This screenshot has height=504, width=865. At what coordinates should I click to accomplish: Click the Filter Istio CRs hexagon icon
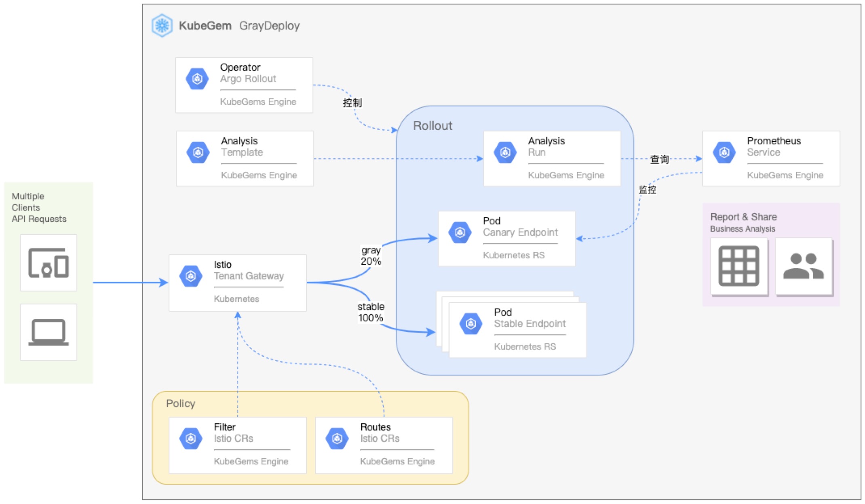191,439
